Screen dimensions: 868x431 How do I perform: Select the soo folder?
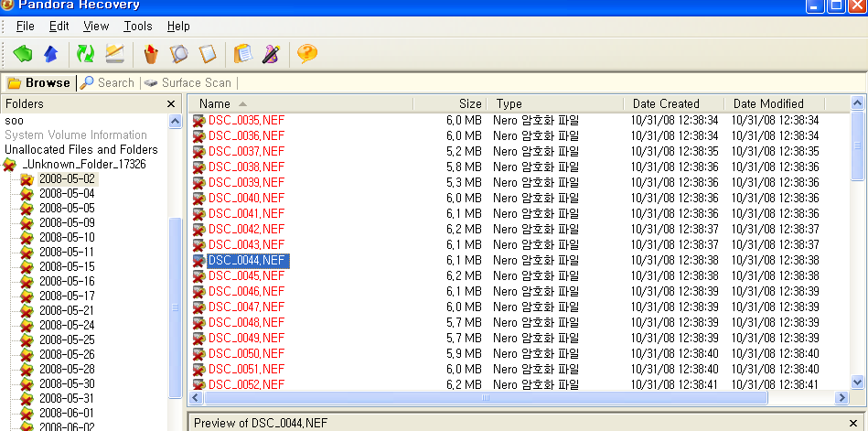pos(15,121)
